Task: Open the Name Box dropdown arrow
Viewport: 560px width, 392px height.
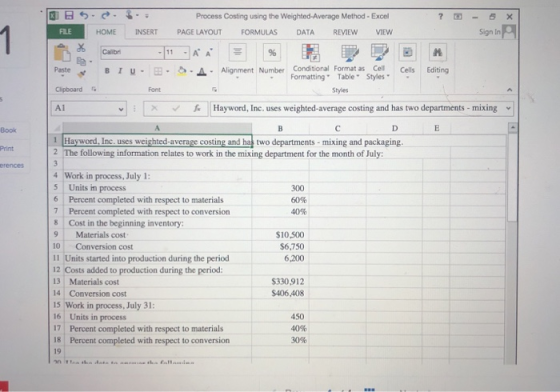Action: point(121,109)
